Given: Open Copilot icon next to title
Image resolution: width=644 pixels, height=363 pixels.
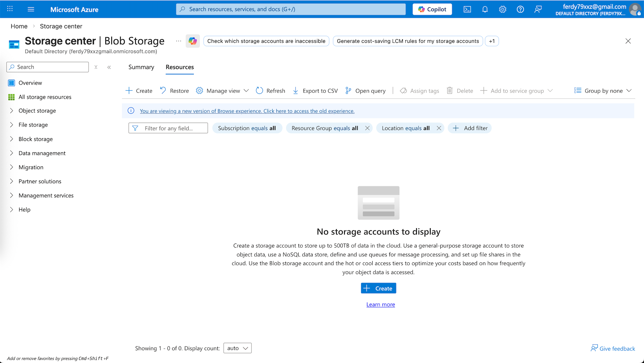Looking at the screenshot, I should pyautogui.click(x=193, y=41).
